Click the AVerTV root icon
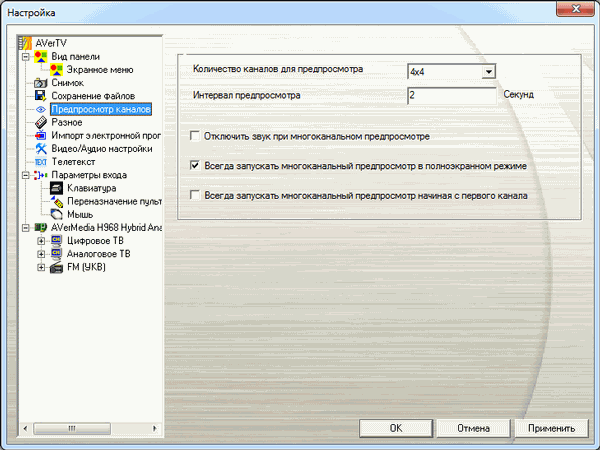Viewport: 600px width, 450px height. pos(25,43)
